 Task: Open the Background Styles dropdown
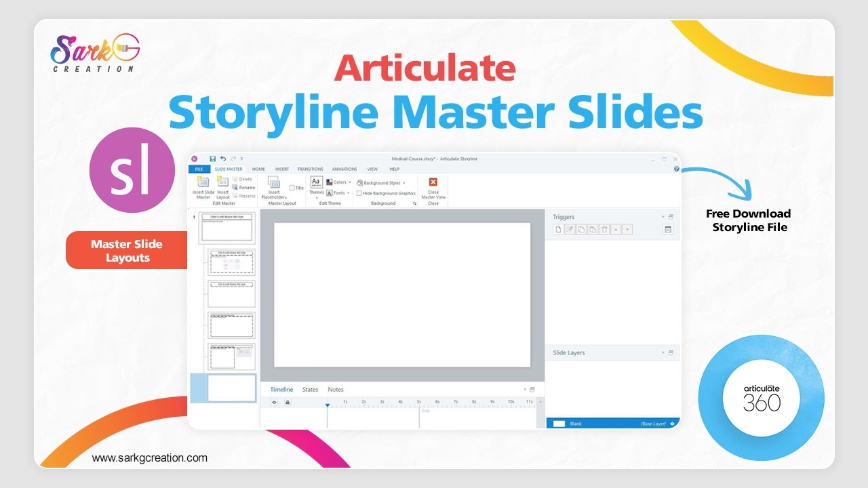point(381,183)
